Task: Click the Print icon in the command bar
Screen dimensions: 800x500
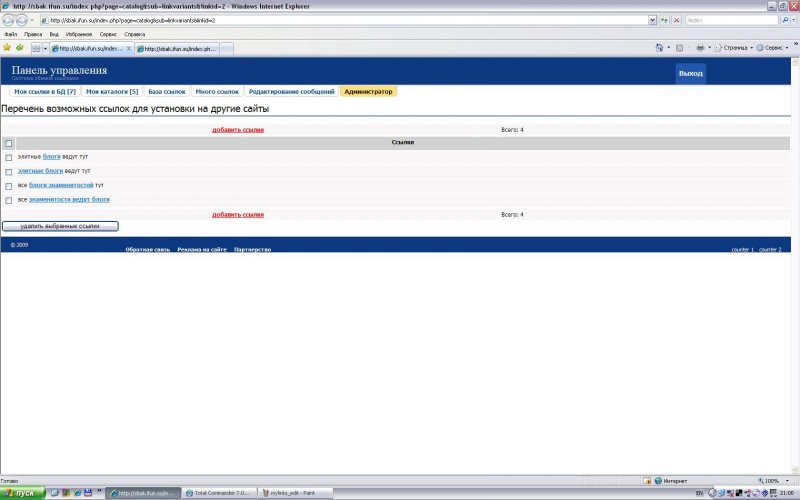Action: pos(700,47)
